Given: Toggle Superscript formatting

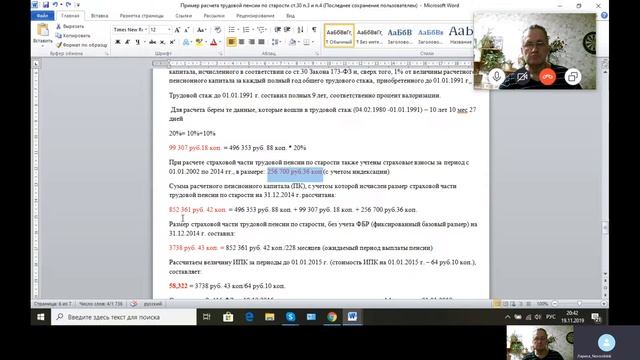Looking at the screenshot, I should point(172,42).
